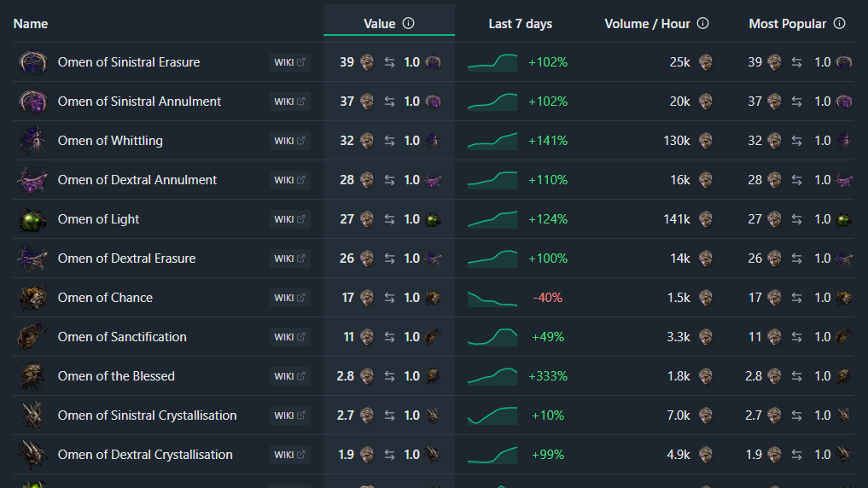Click the Omen of Dextral Annulment item icon
The width and height of the screenshot is (868, 488).
tap(32, 180)
